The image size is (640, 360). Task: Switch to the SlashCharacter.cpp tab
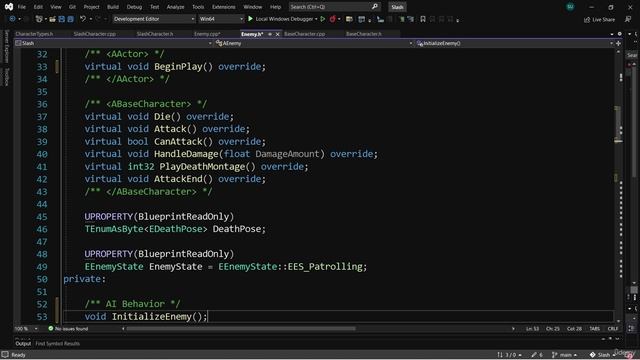pyautogui.click(x=95, y=34)
